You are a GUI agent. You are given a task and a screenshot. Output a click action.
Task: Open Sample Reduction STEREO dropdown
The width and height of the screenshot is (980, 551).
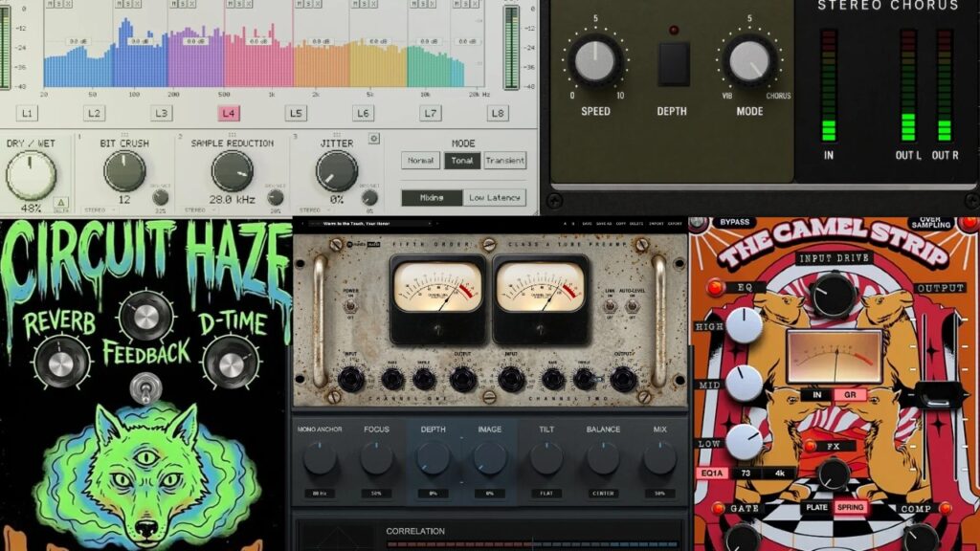pyautogui.click(x=199, y=210)
